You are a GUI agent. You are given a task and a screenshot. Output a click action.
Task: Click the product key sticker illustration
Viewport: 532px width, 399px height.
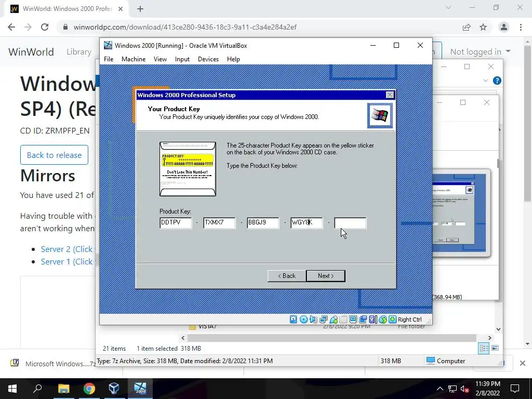188,169
